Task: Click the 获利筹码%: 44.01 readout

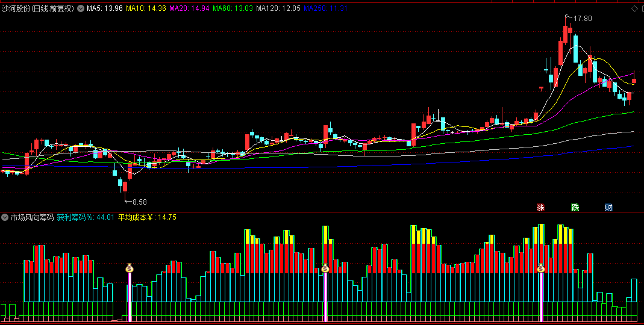Action: 86,217
